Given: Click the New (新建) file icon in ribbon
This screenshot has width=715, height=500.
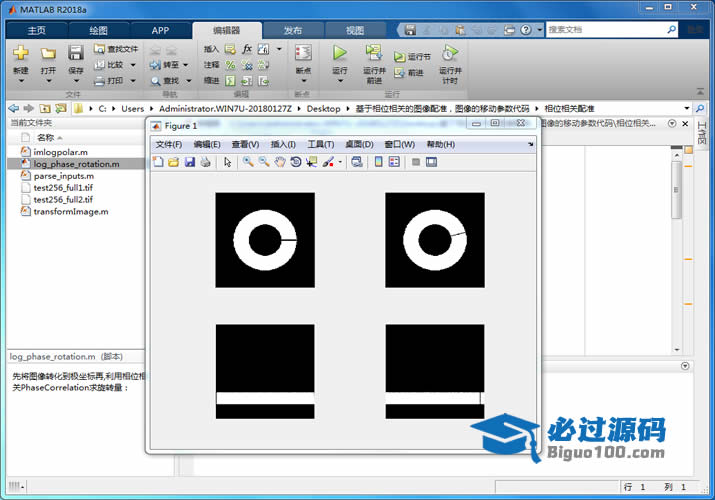Looking at the screenshot, I should pyautogui.click(x=21, y=53).
